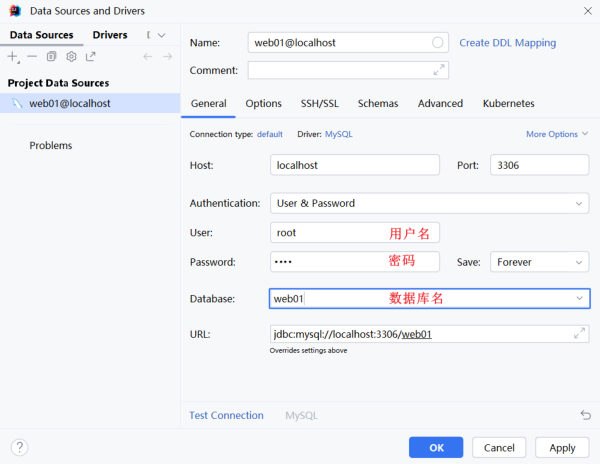Click the Project Data Sources heading
This screenshot has height=464, width=600.
coord(58,83)
